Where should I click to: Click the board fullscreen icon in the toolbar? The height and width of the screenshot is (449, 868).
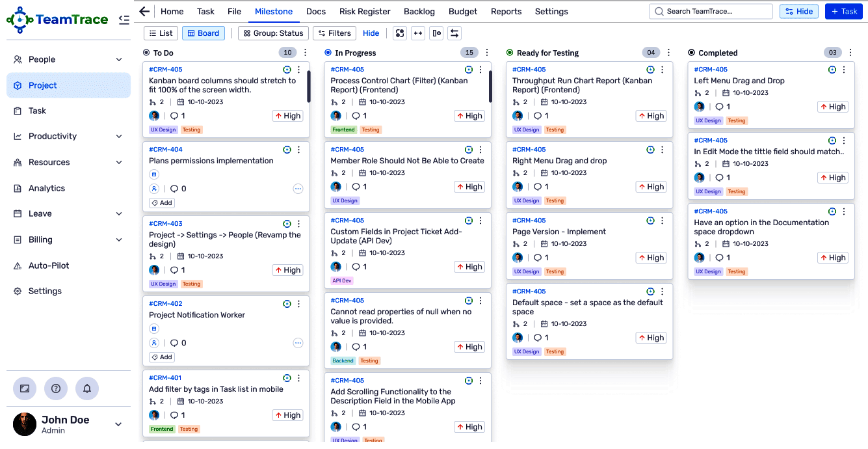tap(399, 33)
